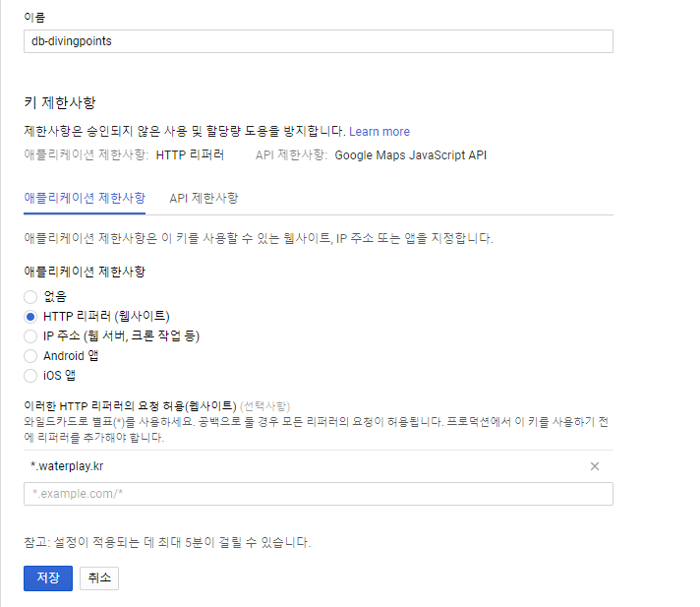Screen dimensions: 700x607
Task: Click the 이름 label above the name field
Action: coord(34,18)
